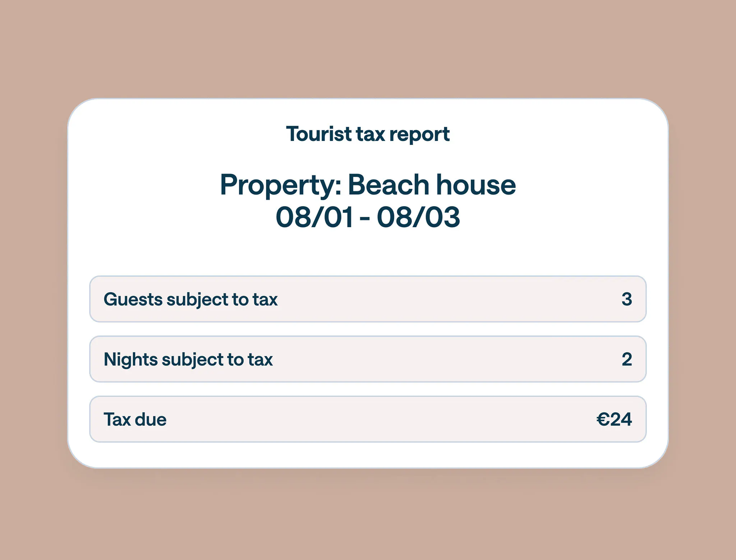Click the 08/03 end date
Screen dimensions: 736x560
[418, 217]
